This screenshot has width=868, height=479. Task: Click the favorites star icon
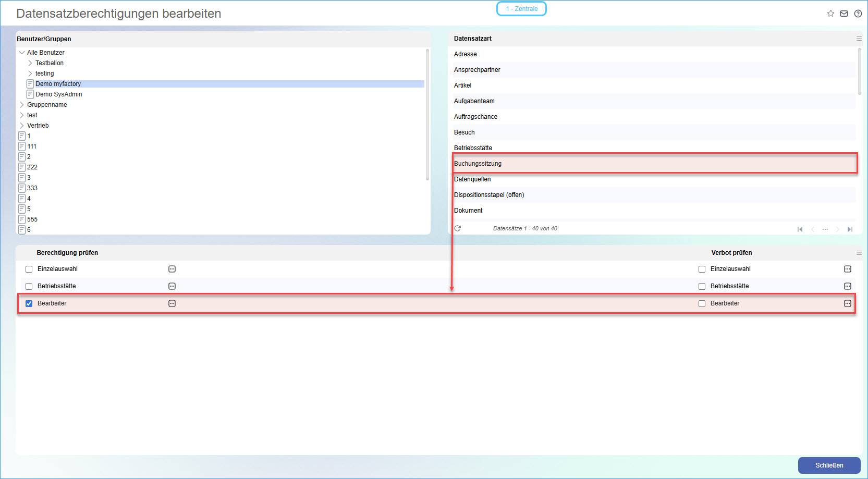pyautogui.click(x=830, y=14)
